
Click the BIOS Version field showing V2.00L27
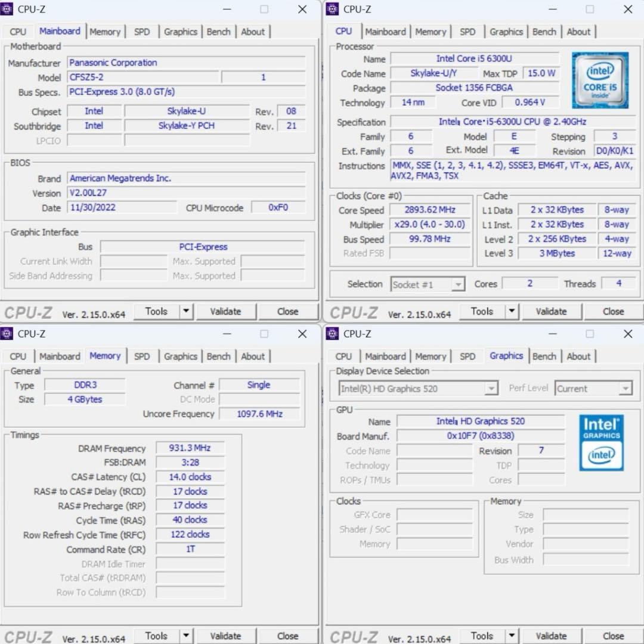(x=185, y=193)
